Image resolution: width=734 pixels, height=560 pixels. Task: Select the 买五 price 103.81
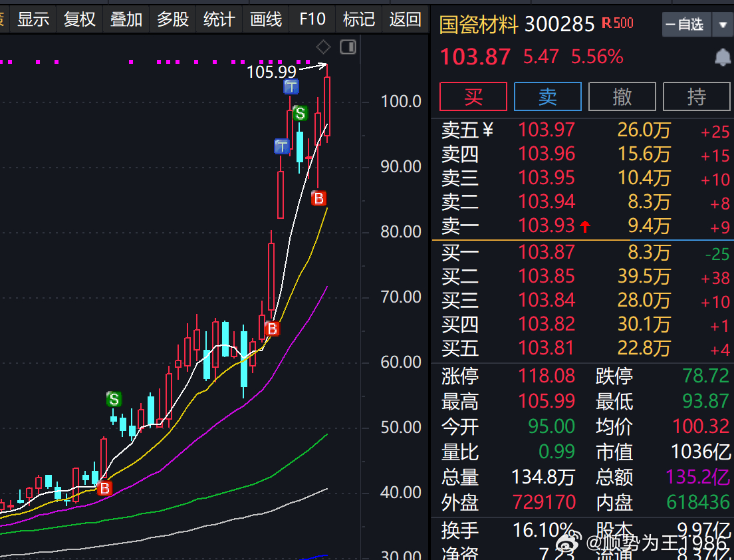tap(547, 348)
